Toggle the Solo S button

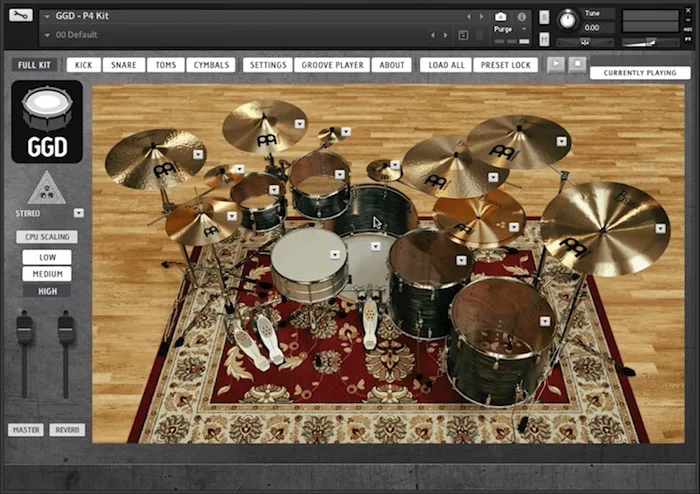544,17
